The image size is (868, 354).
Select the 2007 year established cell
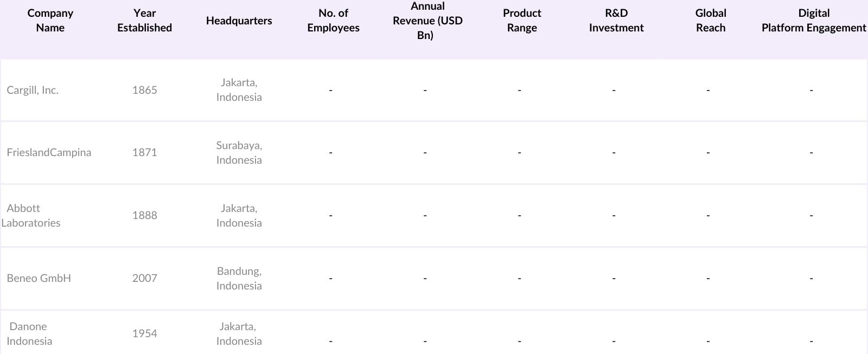pyautogui.click(x=144, y=279)
